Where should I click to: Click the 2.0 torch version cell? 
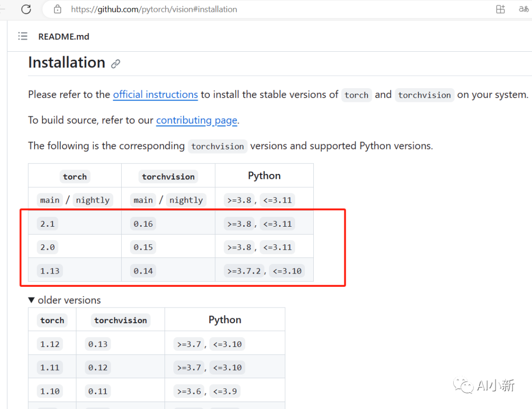pyautogui.click(x=47, y=247)
